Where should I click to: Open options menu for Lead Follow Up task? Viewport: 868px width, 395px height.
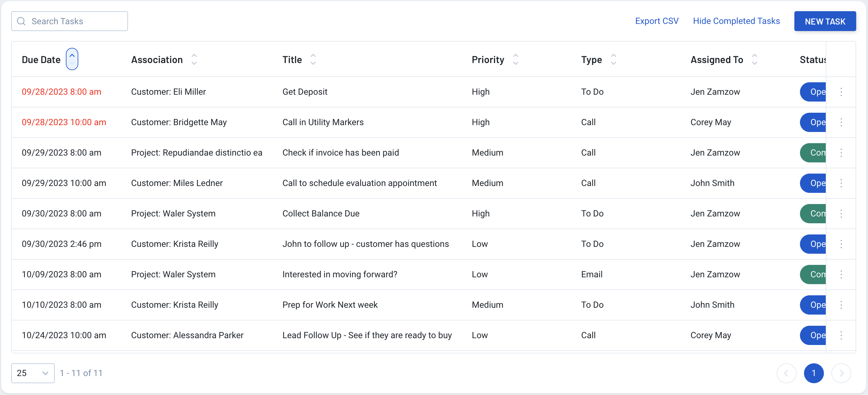point(841,335)
